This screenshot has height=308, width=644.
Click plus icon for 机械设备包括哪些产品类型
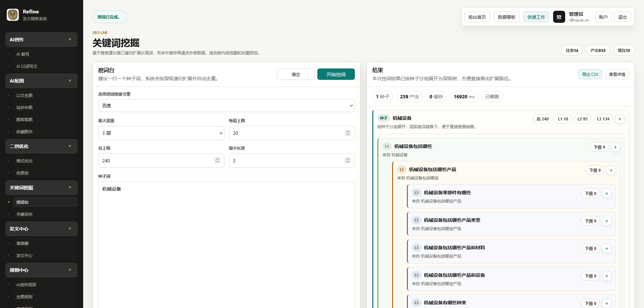[606, 221]
